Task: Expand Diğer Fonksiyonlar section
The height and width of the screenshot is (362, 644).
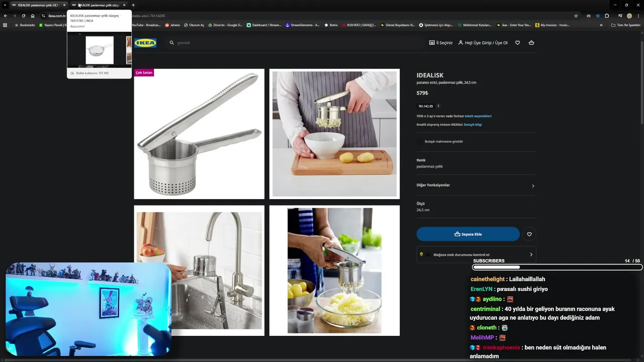Action: pos(476,185)
